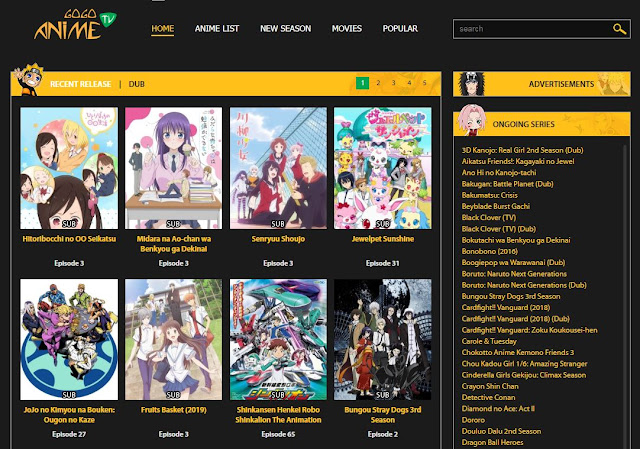Go to pagination page 2

378,83
